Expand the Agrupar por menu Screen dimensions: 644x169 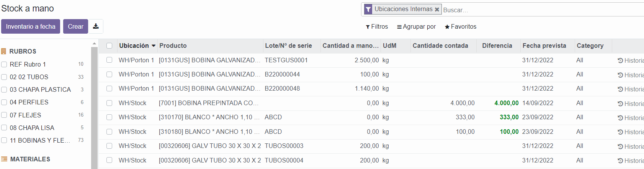pyautogui.click(x=416, y=26)
